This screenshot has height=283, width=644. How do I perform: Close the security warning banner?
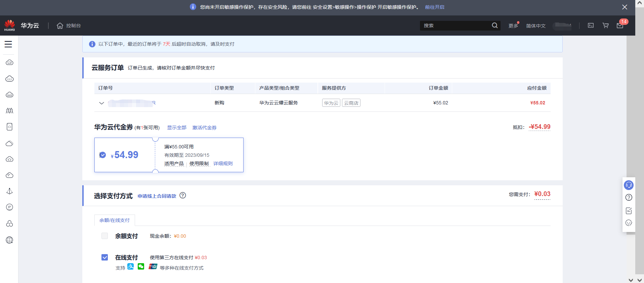point(625,7)
